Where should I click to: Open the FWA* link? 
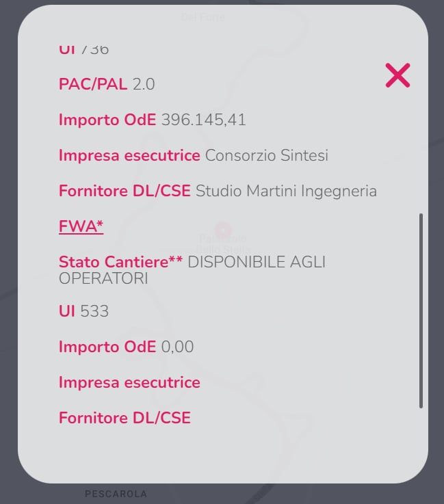81,227
